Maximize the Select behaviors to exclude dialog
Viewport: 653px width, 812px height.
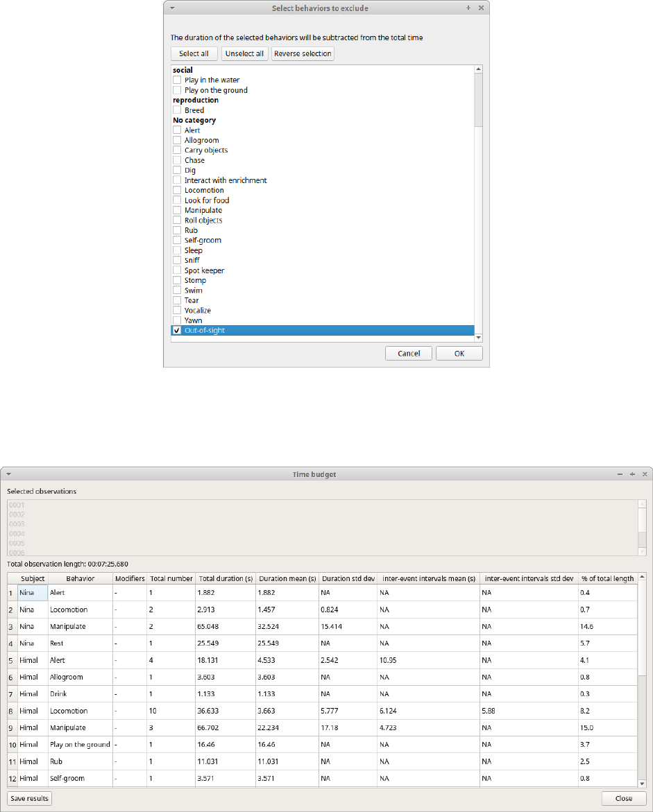468,8
